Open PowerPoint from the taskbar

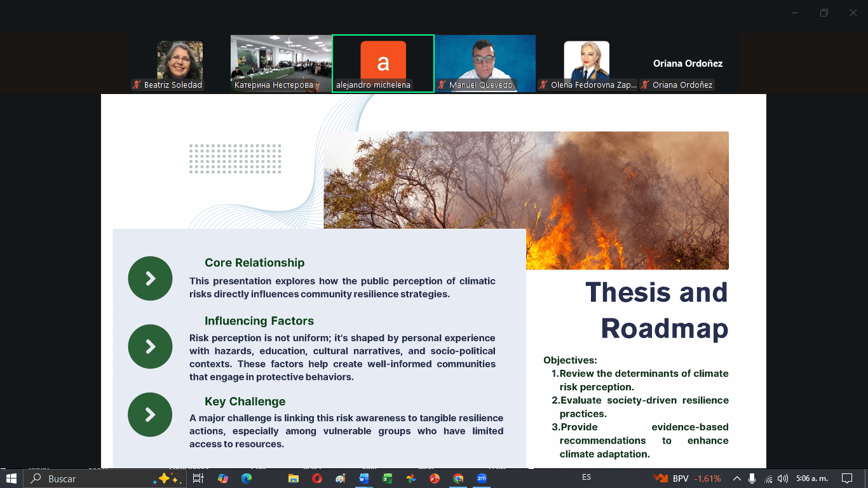point(435,478)
